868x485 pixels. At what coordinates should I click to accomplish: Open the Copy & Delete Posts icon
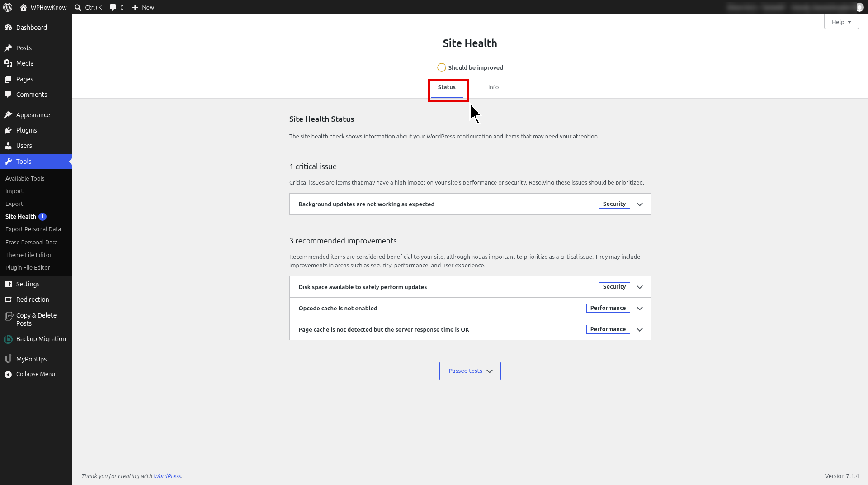8,316
